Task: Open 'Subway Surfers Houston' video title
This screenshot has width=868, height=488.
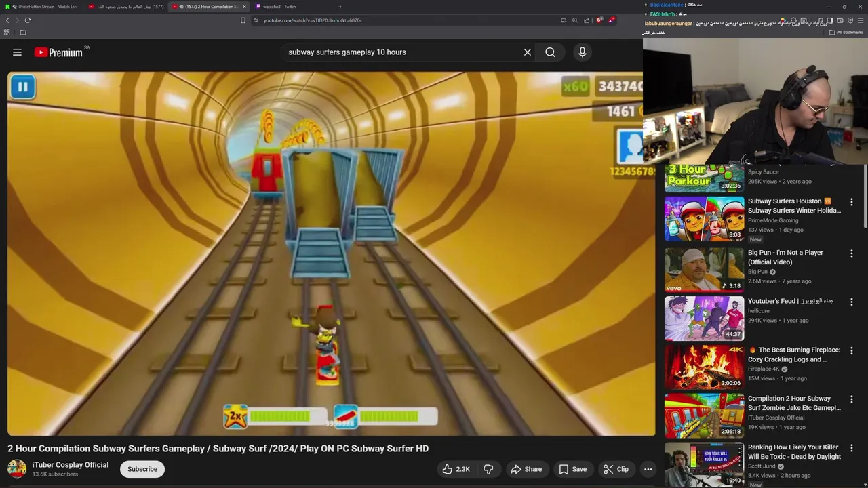Action: click(x=794, y=205)
